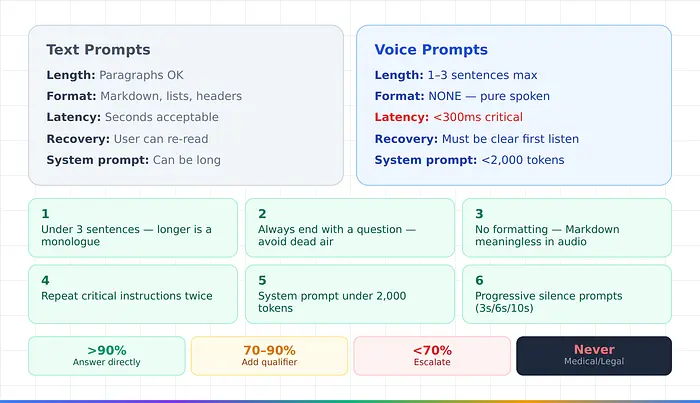
Task: Click card 3 "No formatting" tip
Action: pos(566,228)
